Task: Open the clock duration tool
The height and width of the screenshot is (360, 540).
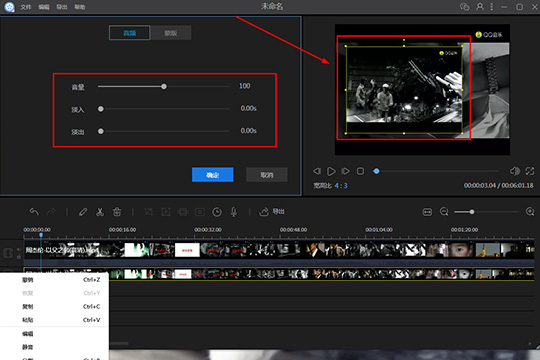Action: pyautogui.click(x=217, y=212)
